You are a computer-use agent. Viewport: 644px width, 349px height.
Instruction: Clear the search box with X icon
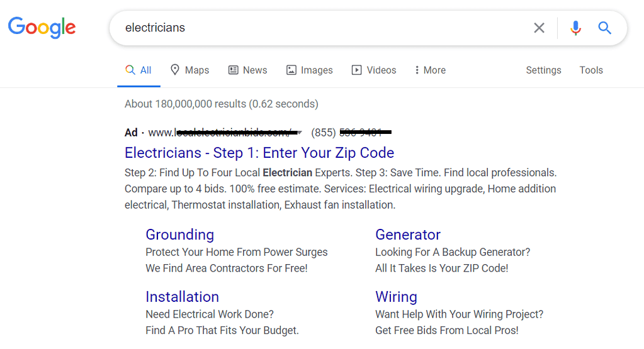pos(539,28)
